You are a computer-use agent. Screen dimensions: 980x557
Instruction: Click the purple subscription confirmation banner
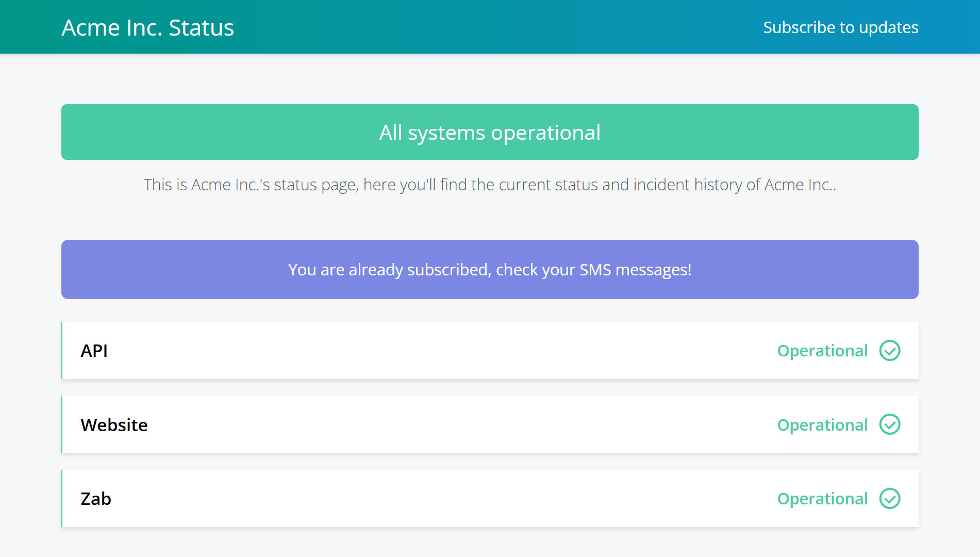click(x=489, y=269)
